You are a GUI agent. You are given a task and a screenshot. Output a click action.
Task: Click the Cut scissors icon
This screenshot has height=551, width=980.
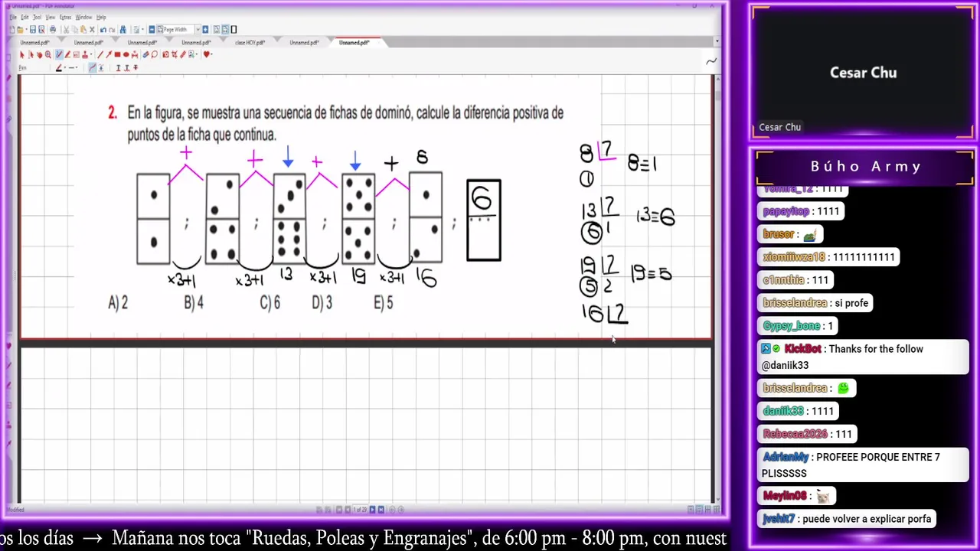pyautogui.click(x=66, y=30)
